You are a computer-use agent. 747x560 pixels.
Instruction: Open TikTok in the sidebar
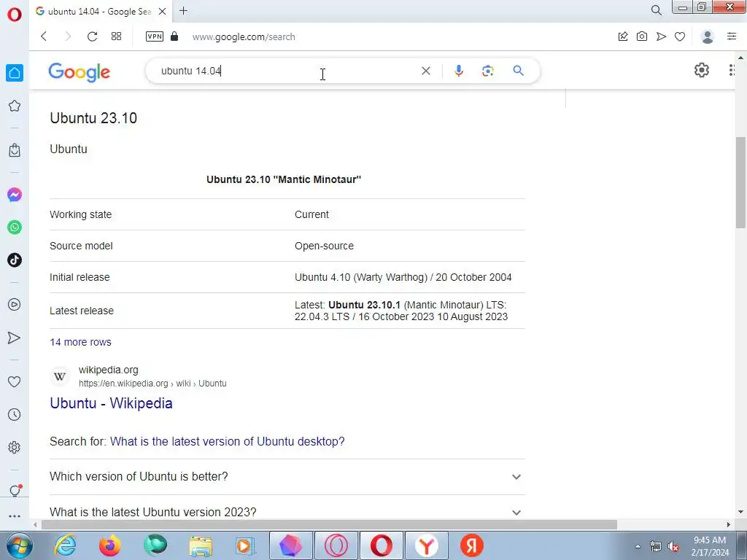pos(15,260)
